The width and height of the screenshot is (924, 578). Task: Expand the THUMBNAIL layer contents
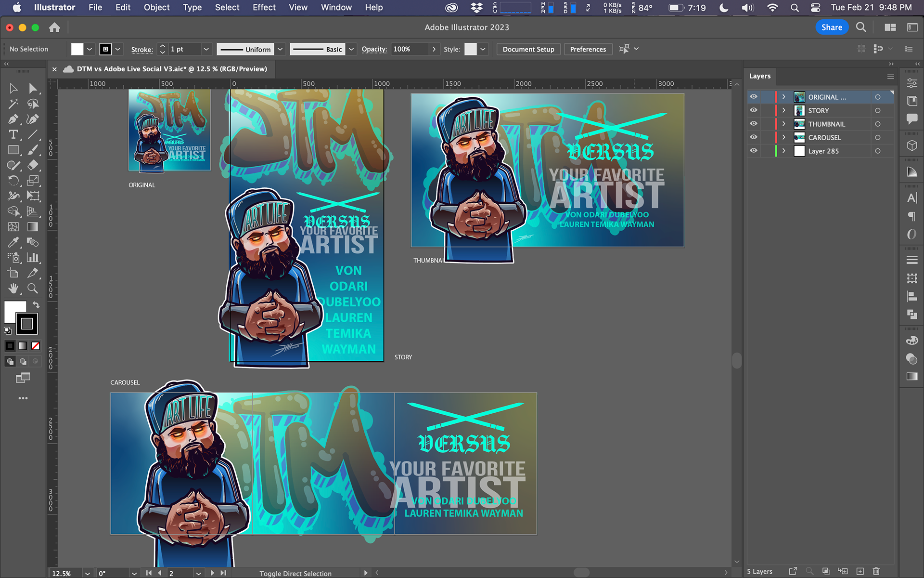pos(784,124)
